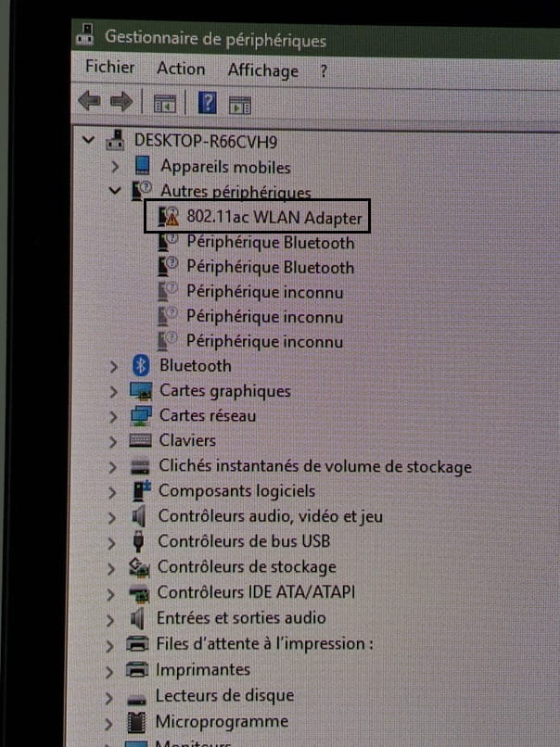Select the last Périphérique inconnu entry
The width and height of the screenshot is (560, 747).
coord(264,341)
